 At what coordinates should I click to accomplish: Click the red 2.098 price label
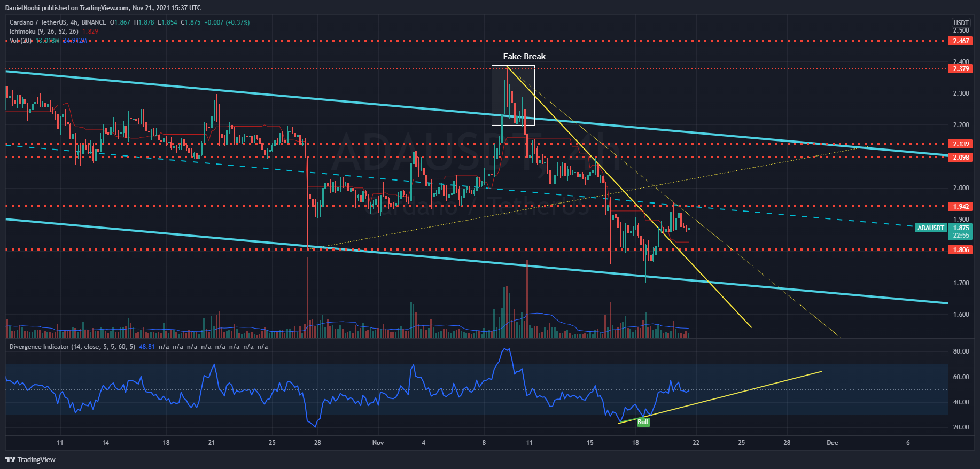tap(961, 157)
